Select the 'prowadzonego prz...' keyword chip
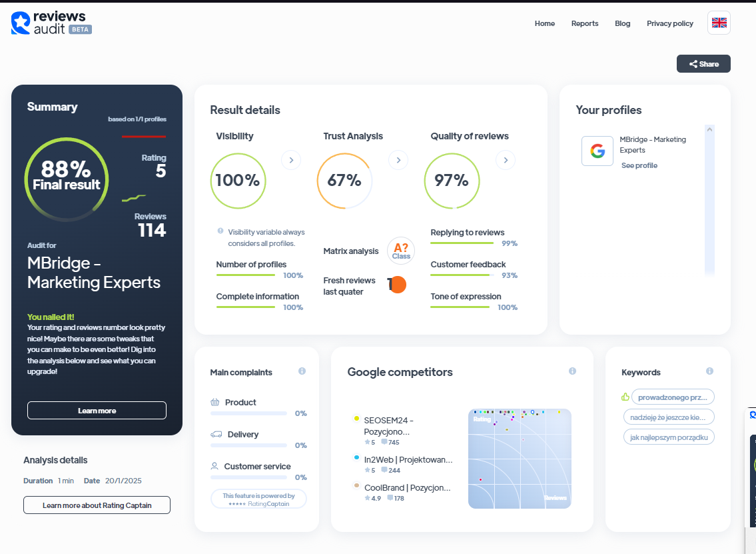756x554 pixels. click(x=673, y=397)
